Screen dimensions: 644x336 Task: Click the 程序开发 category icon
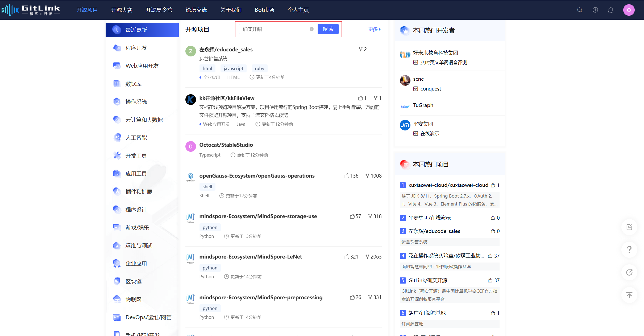pos(117,48)
